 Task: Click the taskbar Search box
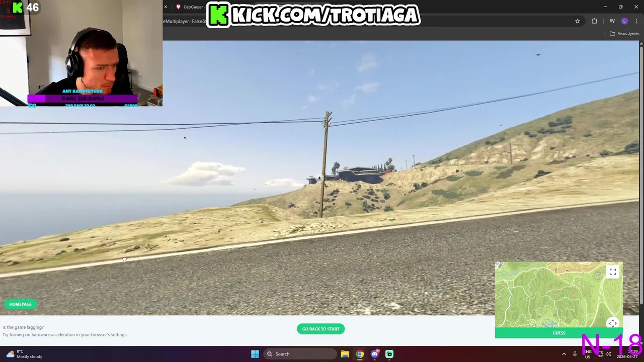point(300,354)
